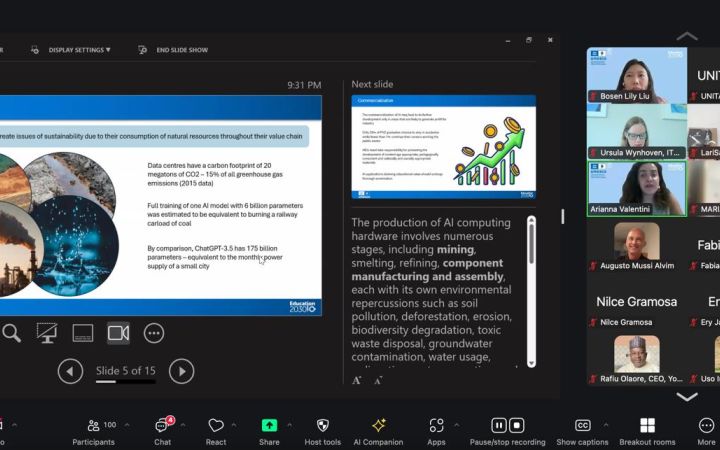Expand the Participants options chevron

(127, 425)
